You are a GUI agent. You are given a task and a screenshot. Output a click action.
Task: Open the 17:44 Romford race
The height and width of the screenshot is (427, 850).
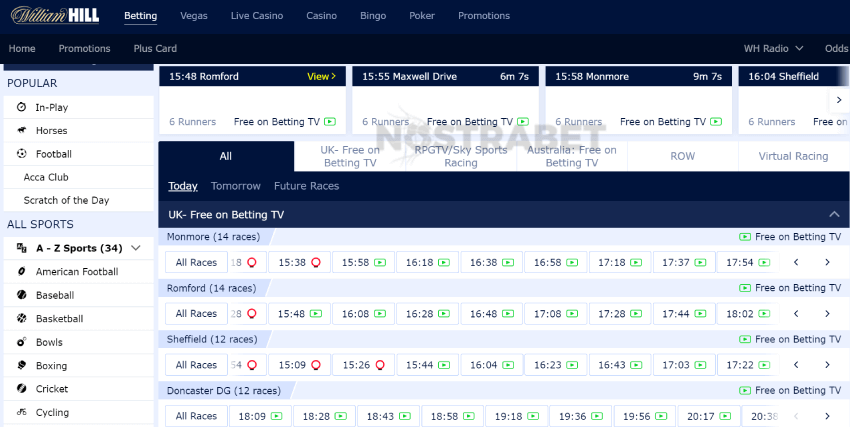pyautogui.click(x=684, y=314)
